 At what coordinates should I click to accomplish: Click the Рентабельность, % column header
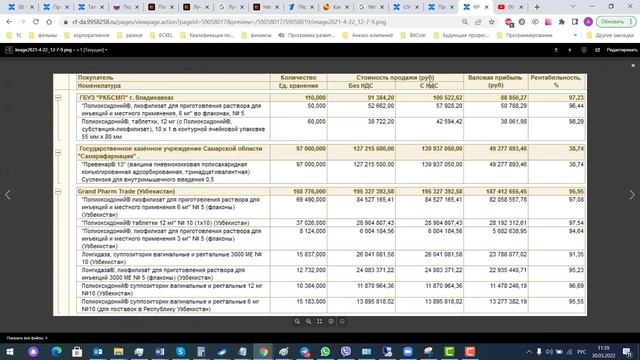[556, 81]
